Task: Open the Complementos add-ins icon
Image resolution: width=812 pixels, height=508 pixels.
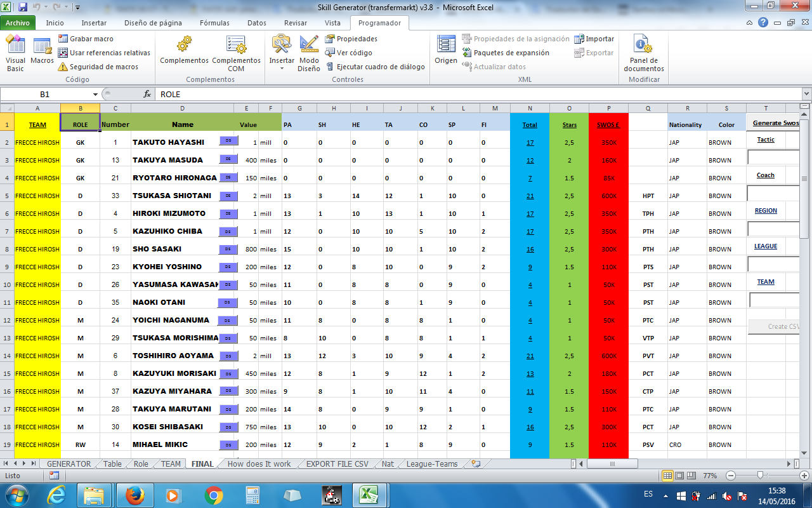Action: [x=184, y=51]
